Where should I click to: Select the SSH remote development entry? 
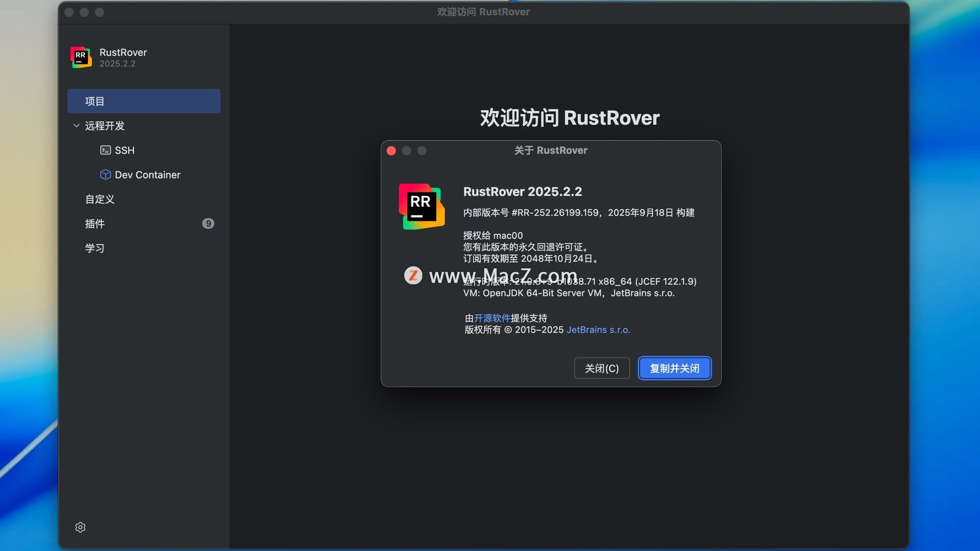pos(125,150)
